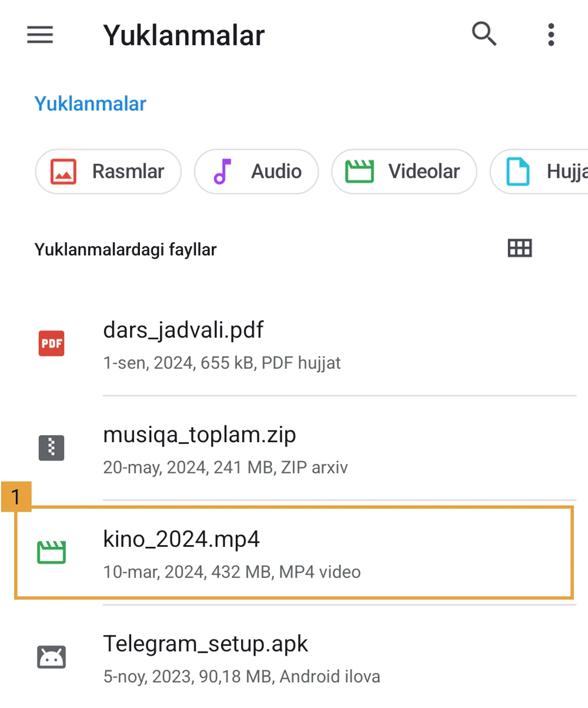Tap the search magnifier icon
Viewport: 588px width, 708px height.
click(485, 34)
